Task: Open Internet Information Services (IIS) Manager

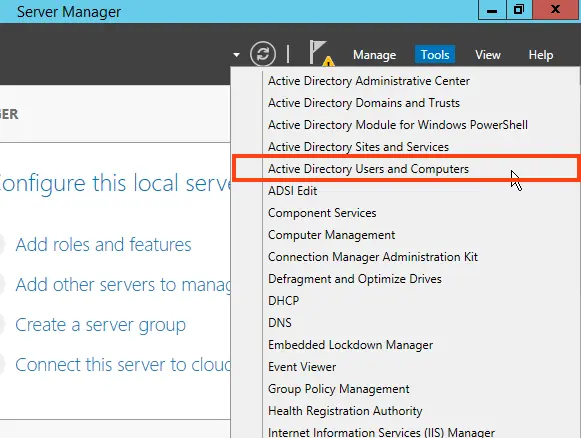Action: tap(381, 432)
